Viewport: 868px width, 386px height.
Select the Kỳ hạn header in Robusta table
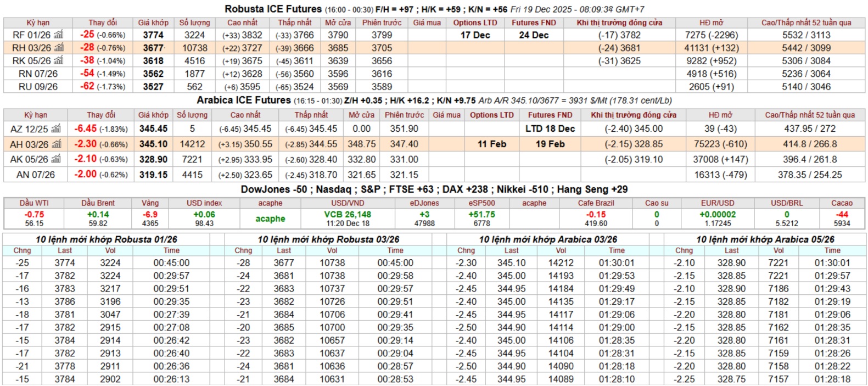38,23
